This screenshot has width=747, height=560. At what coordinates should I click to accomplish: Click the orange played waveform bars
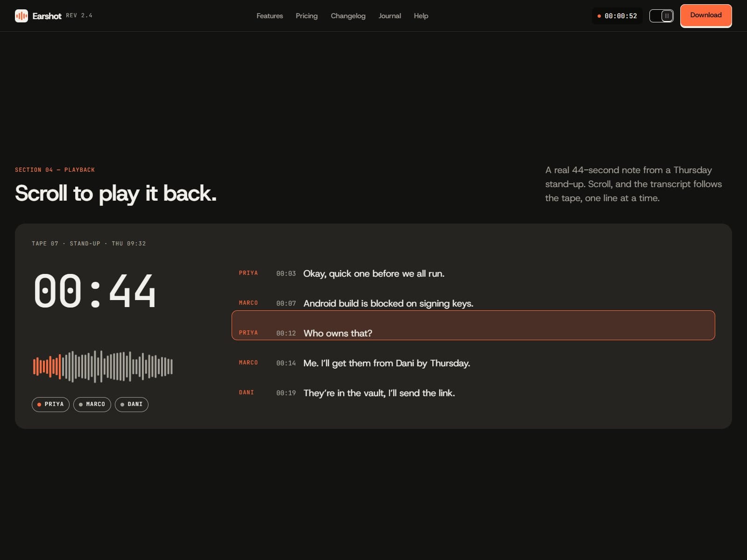pyautogui.click(x=47, y=366)
